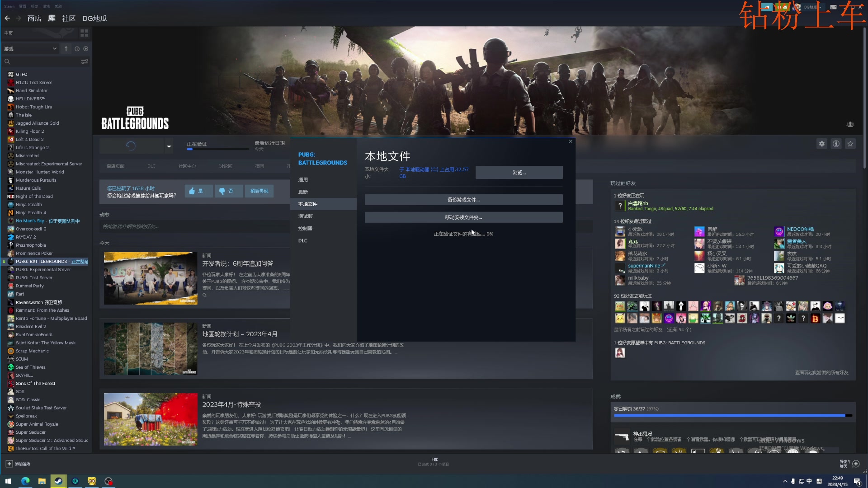868x488 pixels.
Task: Open the DG地瓜 profile tab
Action: [94, 18]
